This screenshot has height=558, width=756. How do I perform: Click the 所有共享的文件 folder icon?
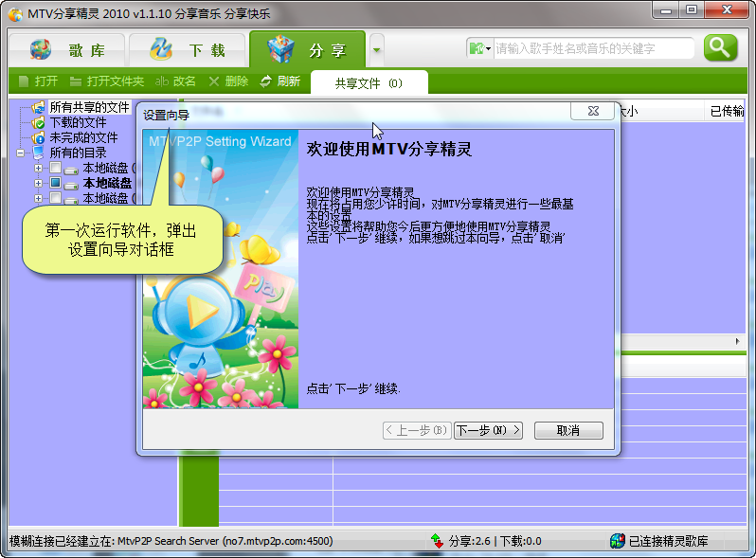click(x=38, y=108)
